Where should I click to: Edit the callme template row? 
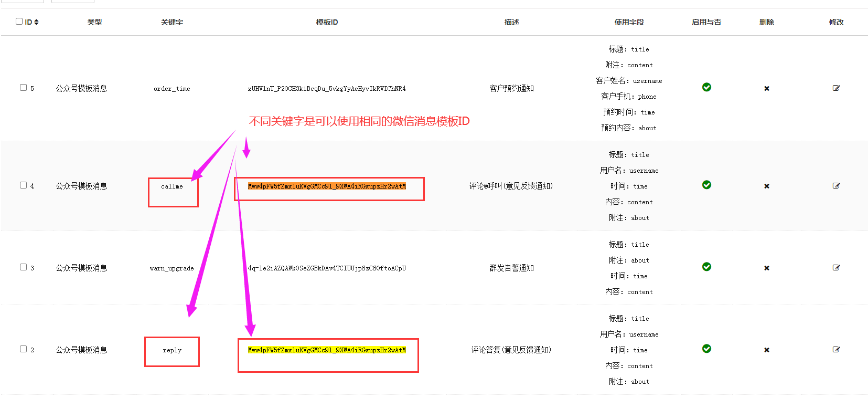tap(836, 186)
